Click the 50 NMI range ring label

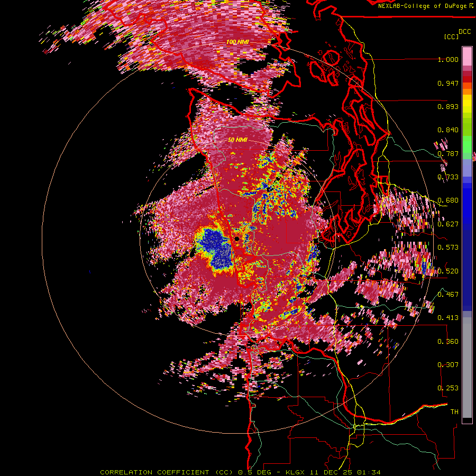click(237, 140)
